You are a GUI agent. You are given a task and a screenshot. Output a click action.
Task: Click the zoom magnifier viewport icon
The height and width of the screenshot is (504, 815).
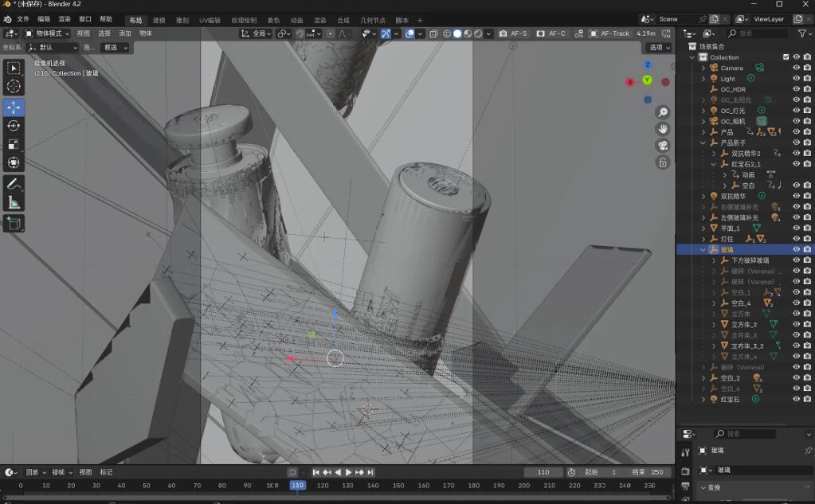tap(663, 112)
